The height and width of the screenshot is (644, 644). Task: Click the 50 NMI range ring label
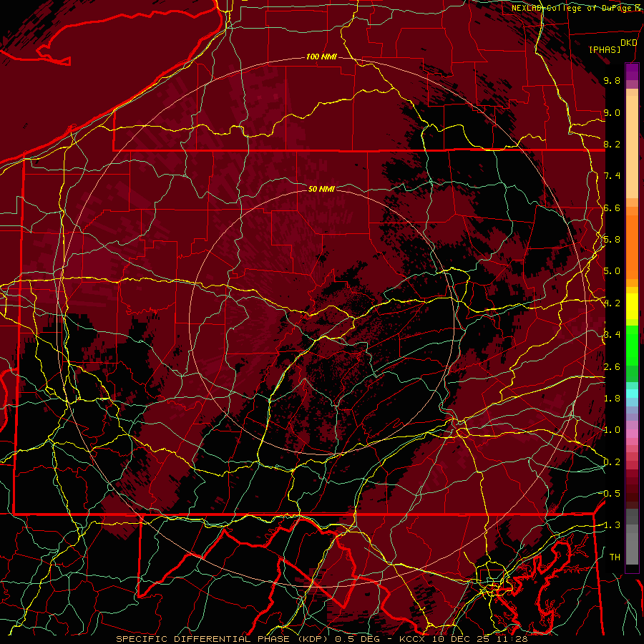tap(321, 189)
